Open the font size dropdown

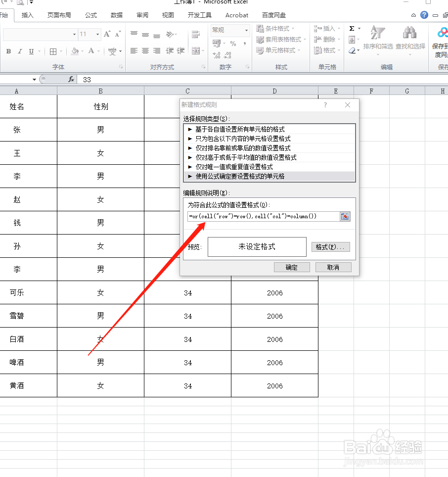coord(97,34)
